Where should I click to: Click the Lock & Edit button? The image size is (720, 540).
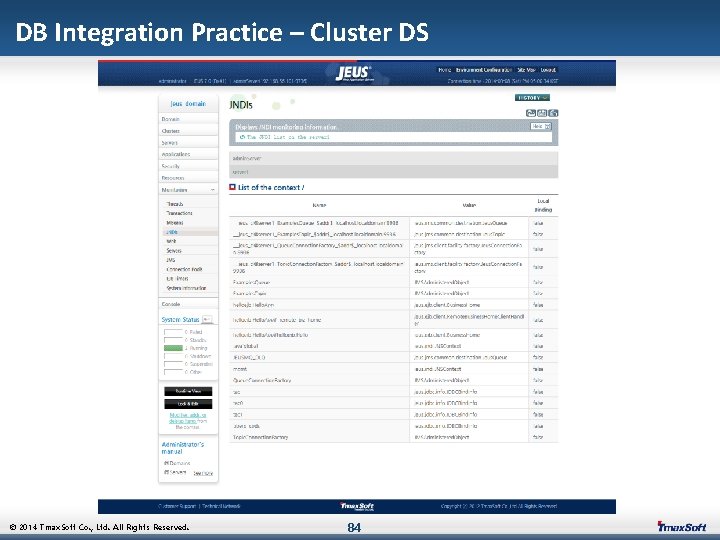coord(188,404)
